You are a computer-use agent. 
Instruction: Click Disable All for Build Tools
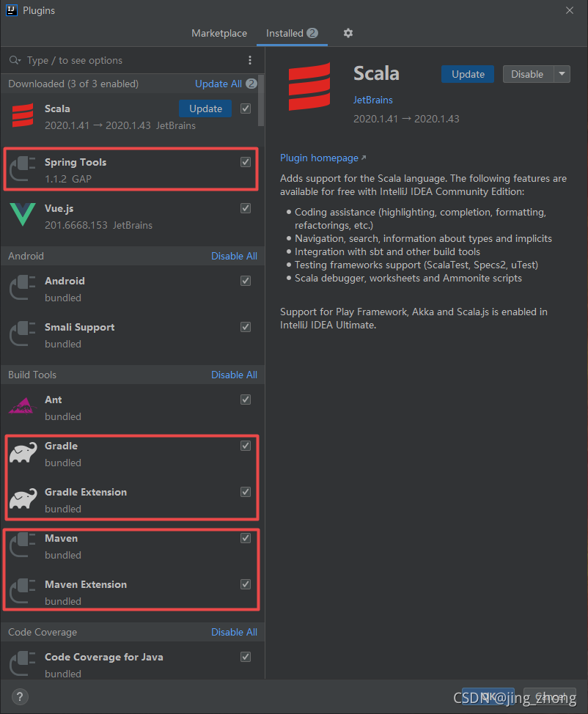click(234, 375)
